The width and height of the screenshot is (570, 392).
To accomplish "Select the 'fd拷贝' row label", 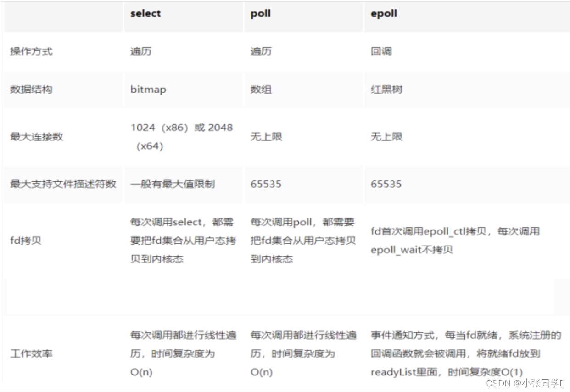I will (x=26, y=241).
